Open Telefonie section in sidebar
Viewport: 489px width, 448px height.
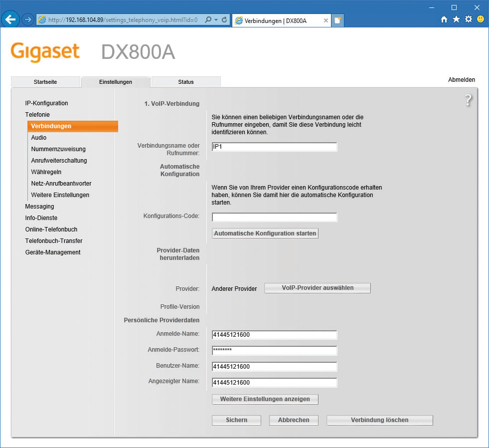coord(37,115)
